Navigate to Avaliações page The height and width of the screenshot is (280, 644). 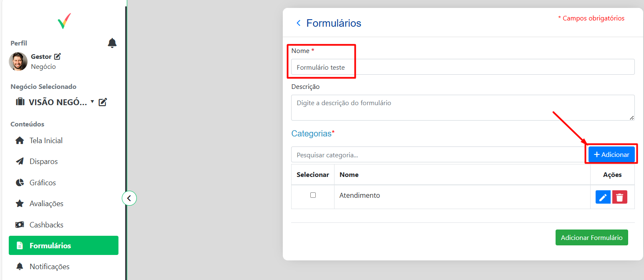pos(46,204)
